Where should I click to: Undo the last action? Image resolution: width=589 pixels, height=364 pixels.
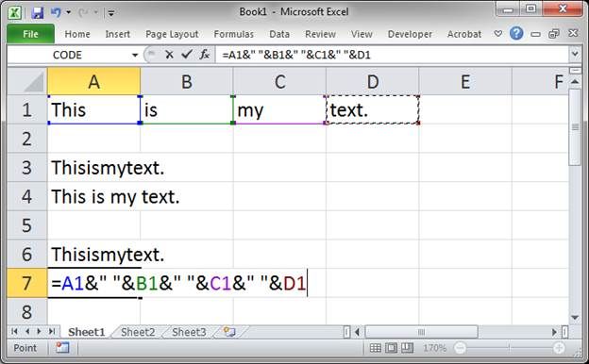pyautogui.click(x=56, y=13)
